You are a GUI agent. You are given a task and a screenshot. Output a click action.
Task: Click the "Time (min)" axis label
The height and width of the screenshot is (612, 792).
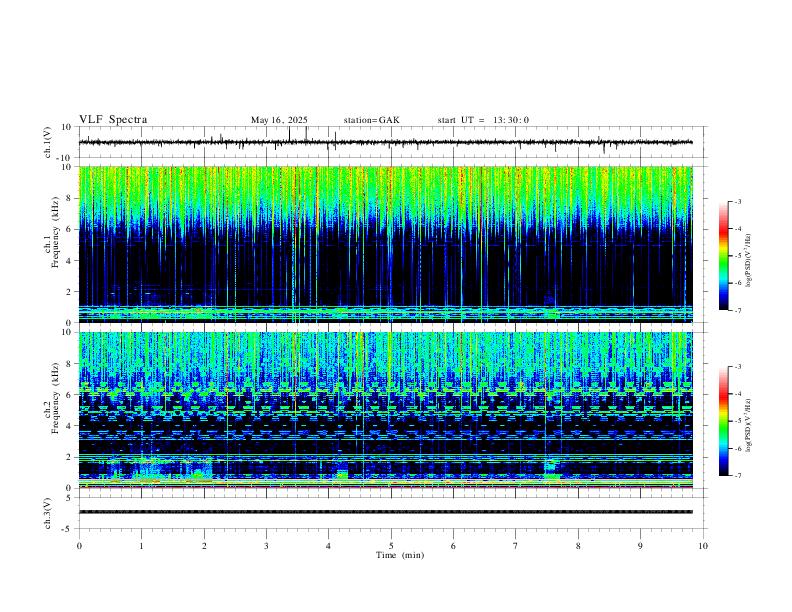coord(400,555)
